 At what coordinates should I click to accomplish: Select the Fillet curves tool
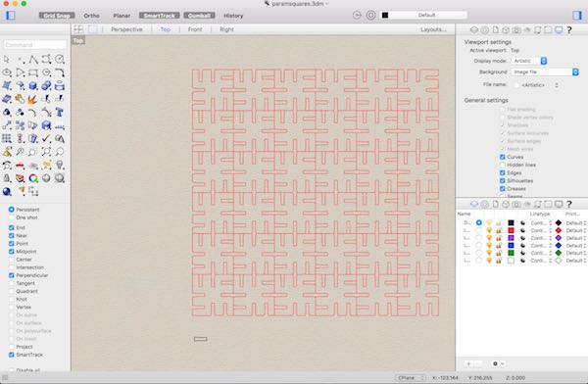(x=60, y=72)
